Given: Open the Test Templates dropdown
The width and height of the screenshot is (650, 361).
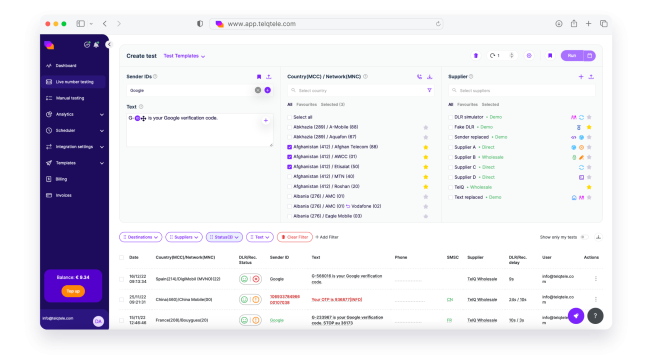Looking at the screenshot, I should tap(184, 56).
